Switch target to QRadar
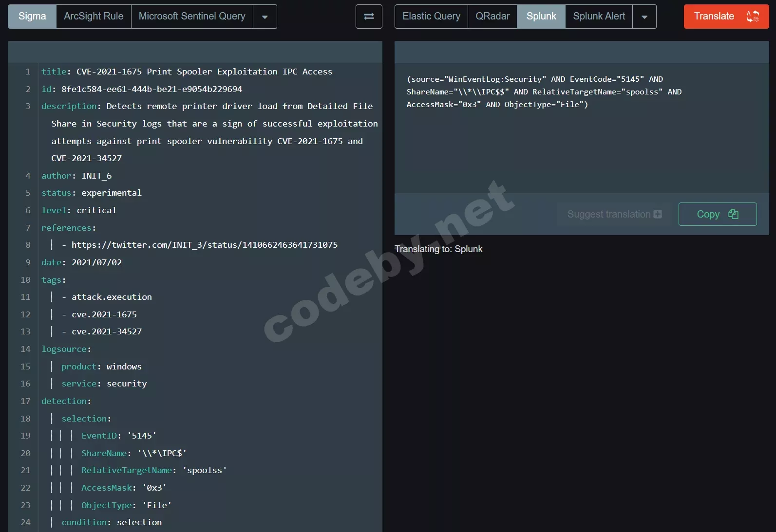776x532 pixels. pyautogui.click(x=492, y=17)
